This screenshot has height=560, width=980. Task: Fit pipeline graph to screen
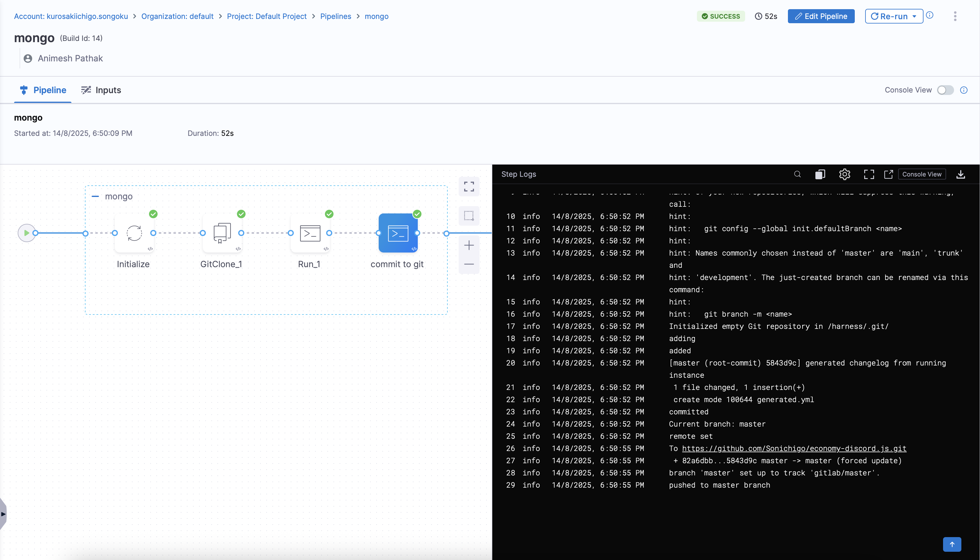469,187
